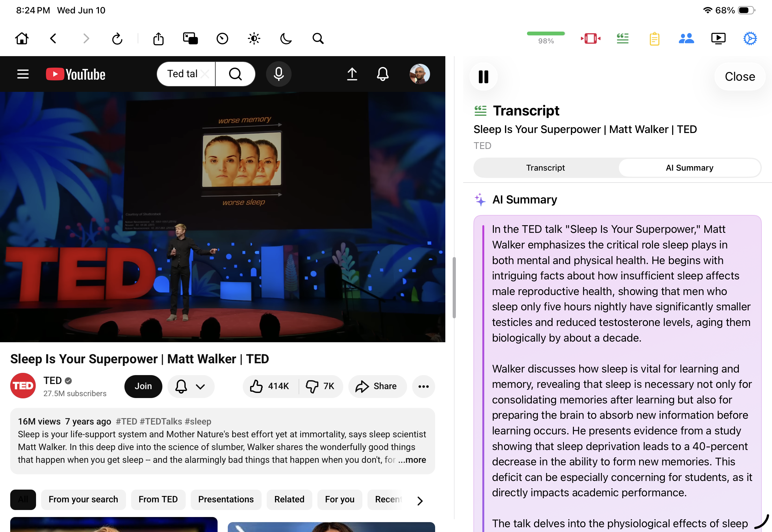Toggle the moon night mode icon

point(286,39)
